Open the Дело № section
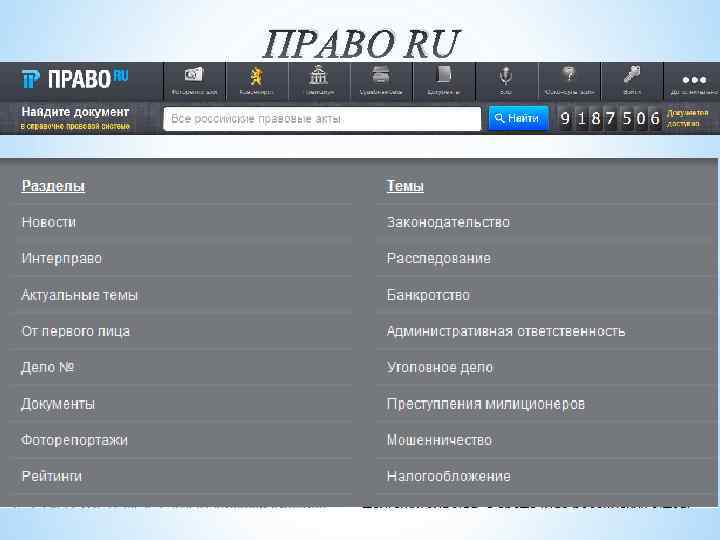Screen dimensions: 720x540 47,367
